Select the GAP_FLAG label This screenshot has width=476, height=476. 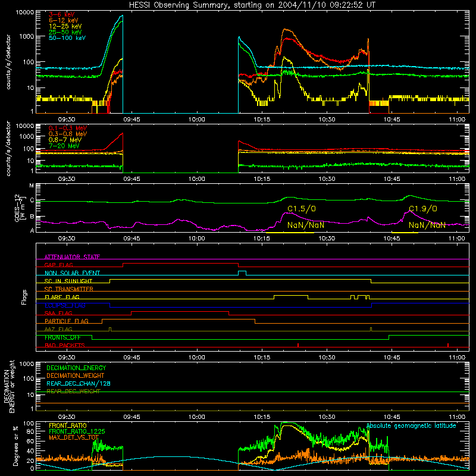[x=58, y=265]
